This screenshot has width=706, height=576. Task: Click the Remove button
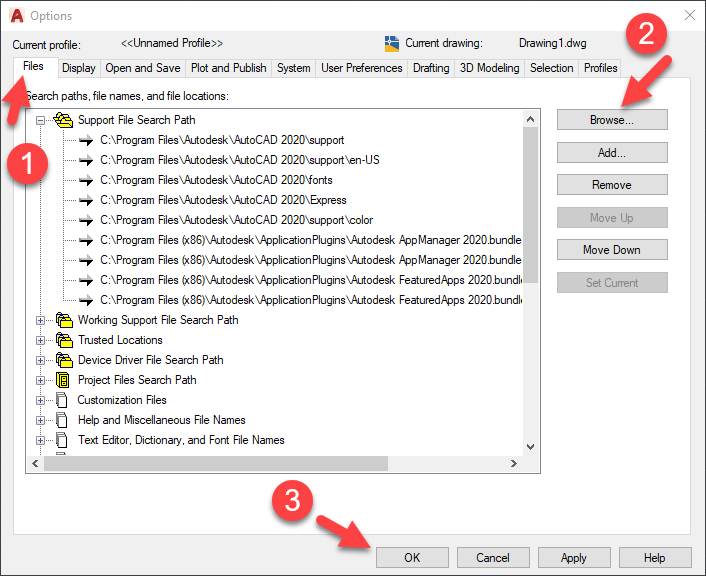coord(612,185)
